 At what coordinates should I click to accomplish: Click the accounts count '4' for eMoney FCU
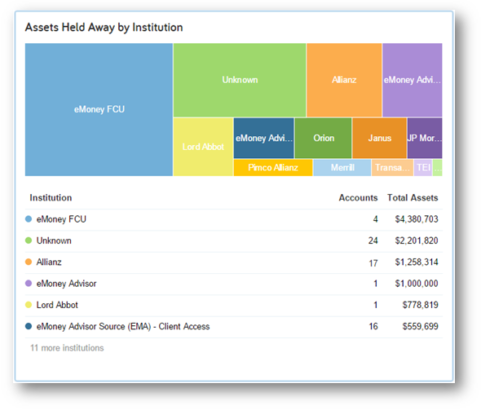pos(375,219)
